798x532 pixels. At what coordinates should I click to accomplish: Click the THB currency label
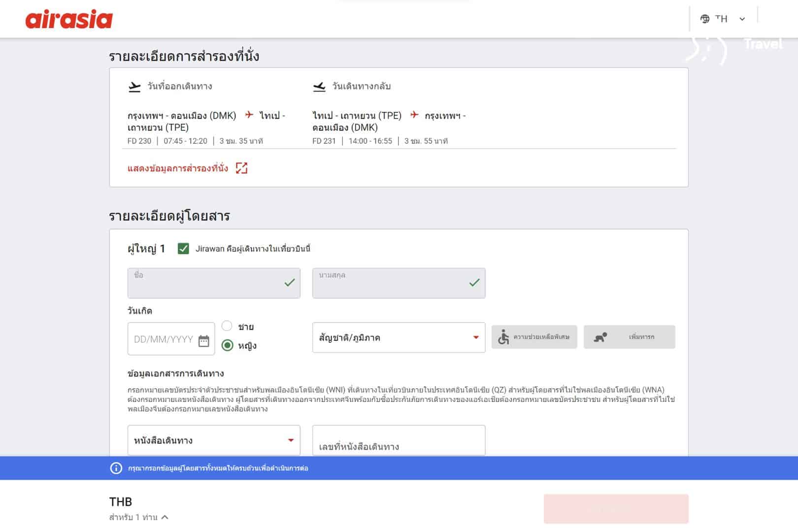[121, 502]
